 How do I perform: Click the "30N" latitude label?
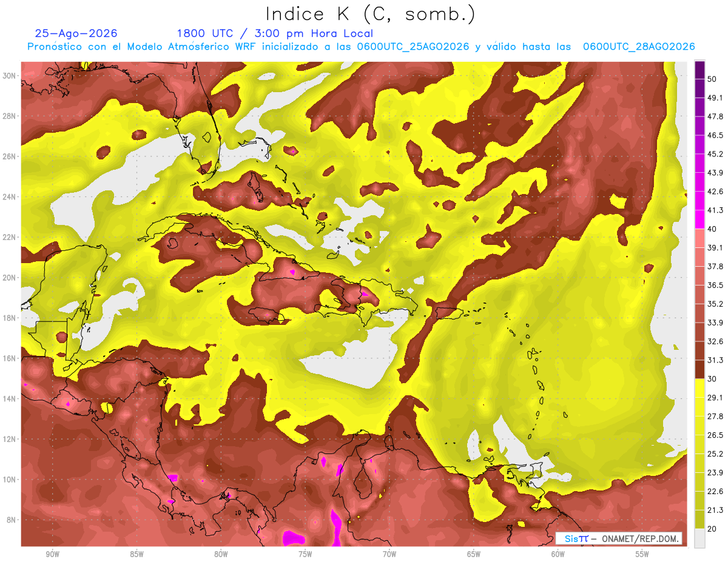pos(10,75)
